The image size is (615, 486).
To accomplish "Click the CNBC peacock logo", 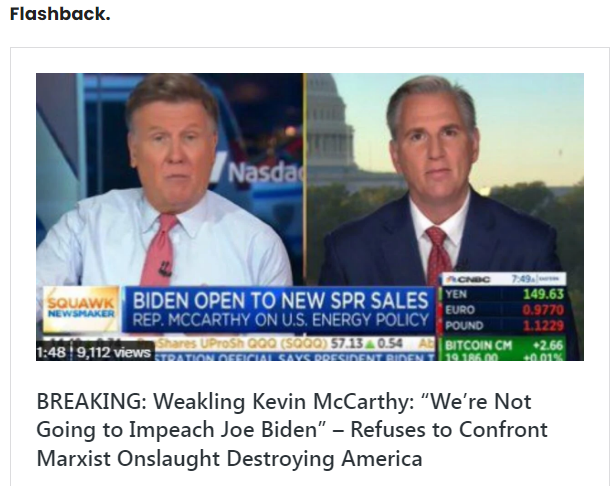I will click(x=467, y=279).
